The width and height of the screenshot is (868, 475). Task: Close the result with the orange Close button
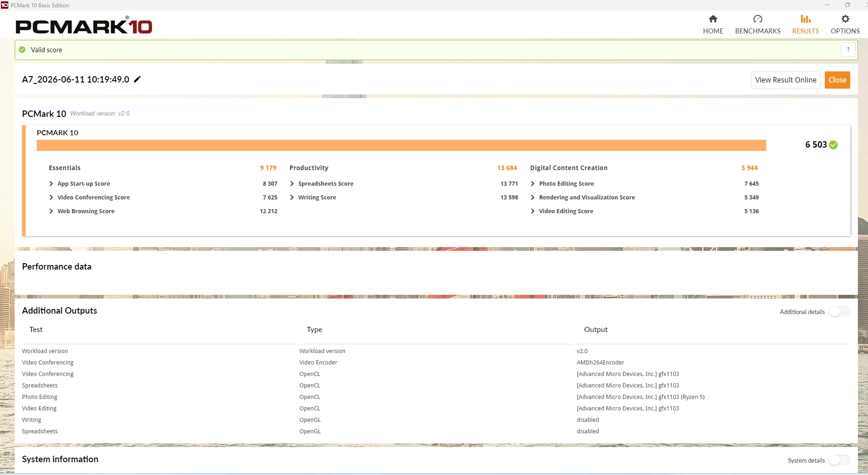coord(837,80)
